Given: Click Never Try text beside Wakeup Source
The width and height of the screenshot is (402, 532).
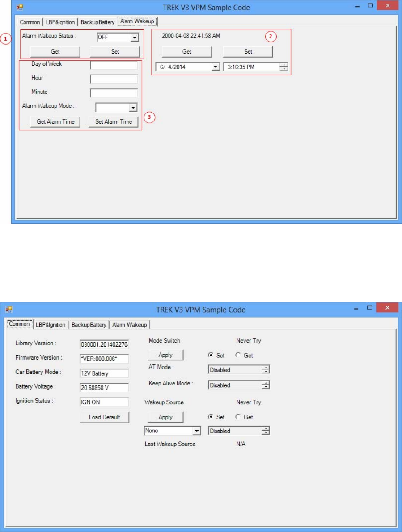Looking at the screenshot, I should pyautogui.click(x=249, y=402).
